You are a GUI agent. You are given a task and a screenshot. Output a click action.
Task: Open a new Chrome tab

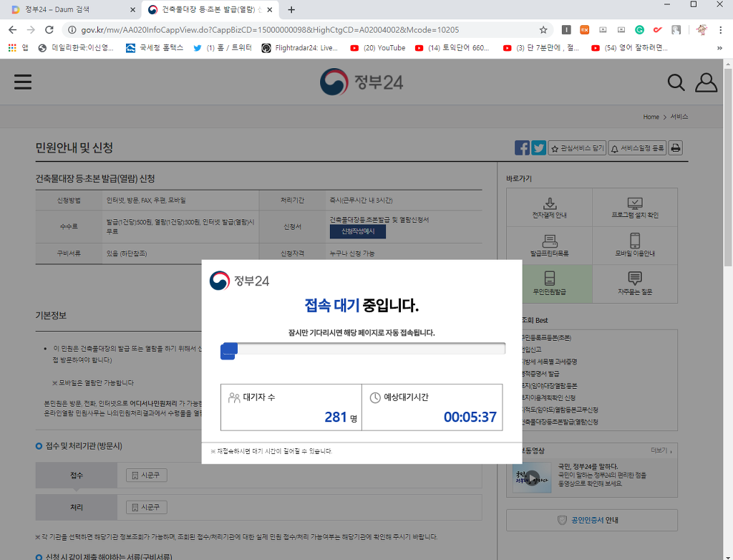[x=291, y=10]
